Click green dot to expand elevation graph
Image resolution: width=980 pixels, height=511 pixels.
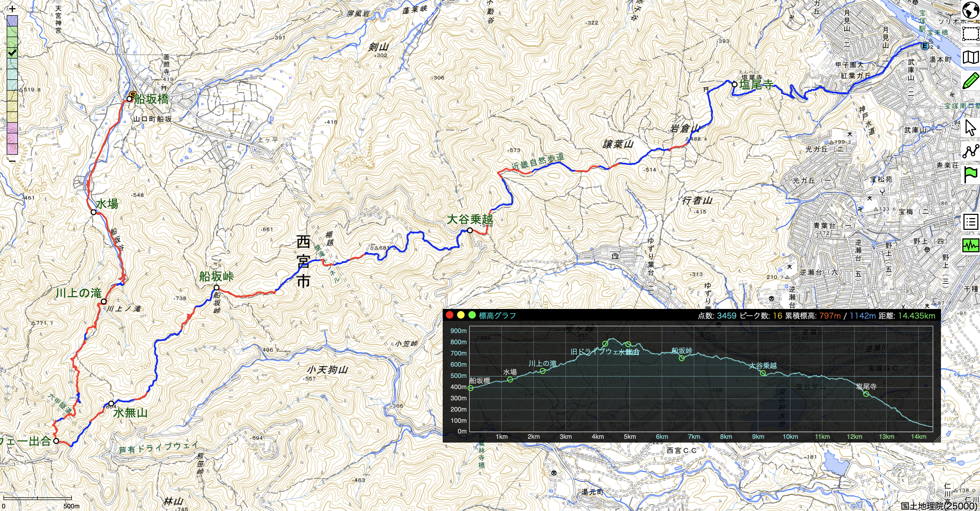(x=472, y=315)
